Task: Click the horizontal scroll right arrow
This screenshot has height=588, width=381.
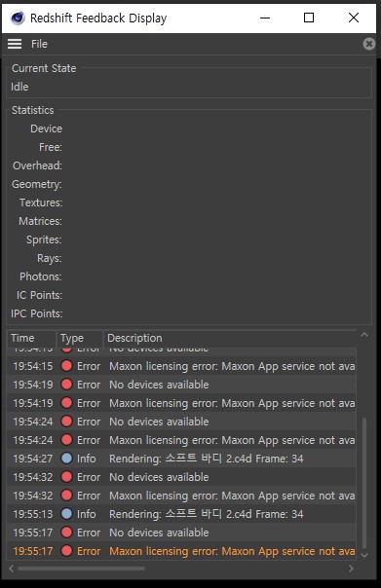Action: 351,569
